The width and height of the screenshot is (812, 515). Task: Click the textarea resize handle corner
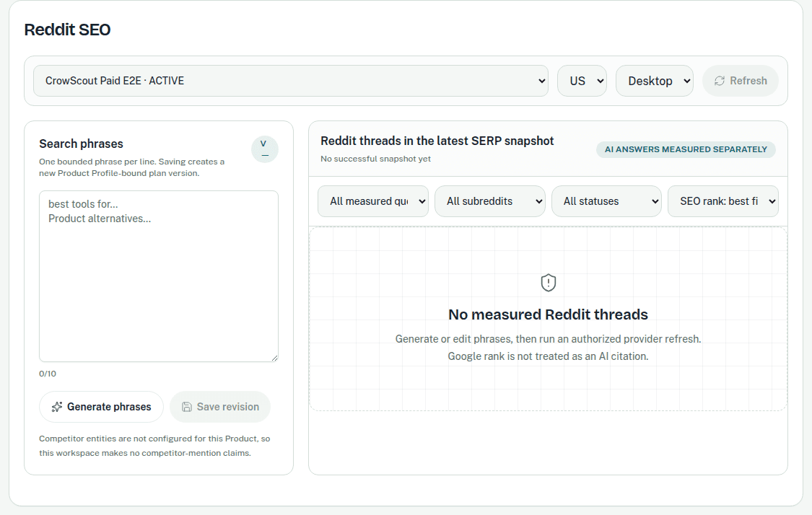coord(274,358)
